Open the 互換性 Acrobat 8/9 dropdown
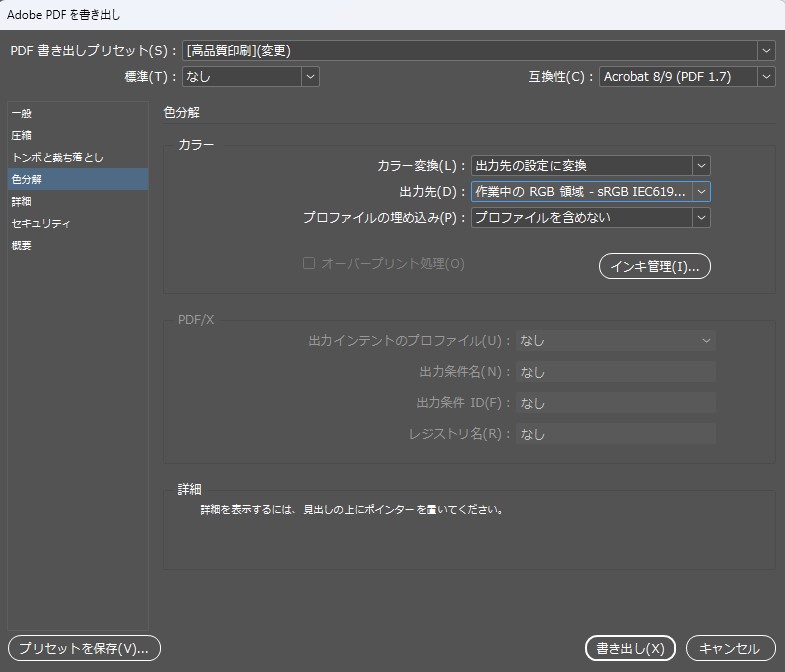The image size is (785, 672). click(x=687, y=77)
